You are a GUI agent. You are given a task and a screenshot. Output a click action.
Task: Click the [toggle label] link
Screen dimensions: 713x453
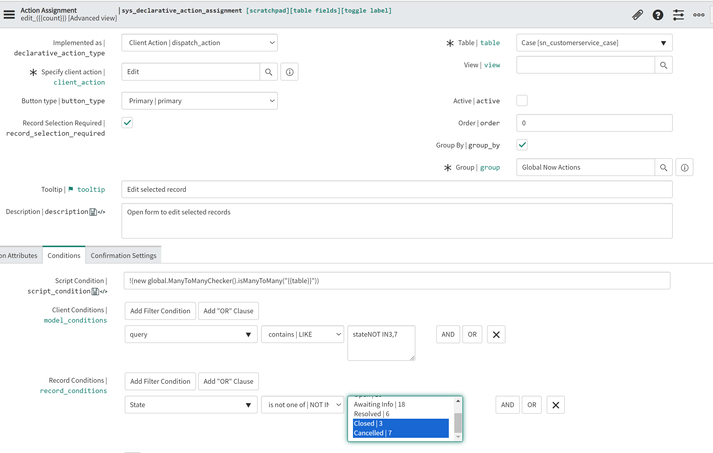pyautogui.click(x=366, y=10)
